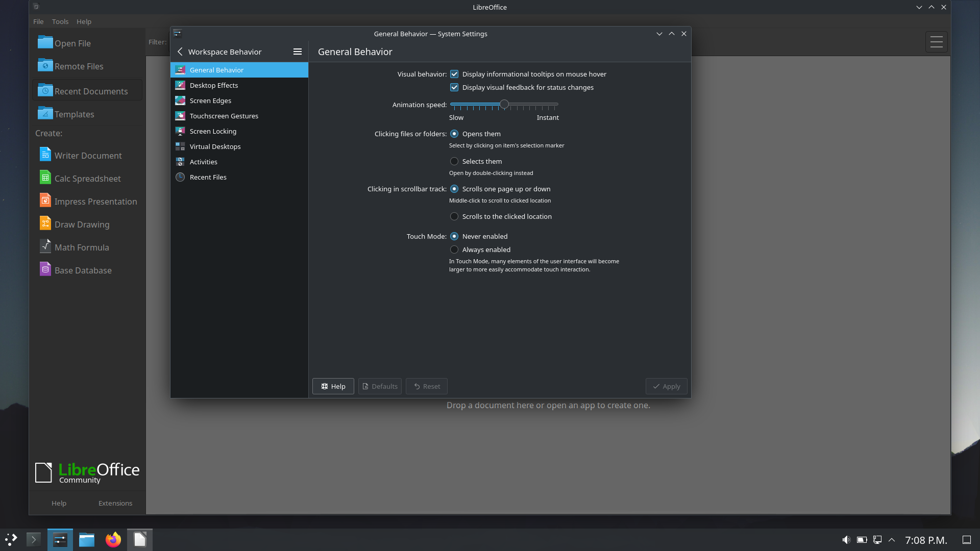Open System Settings hamburger menu
Screen dimensions: 980x551
click(x=298, y=52)
